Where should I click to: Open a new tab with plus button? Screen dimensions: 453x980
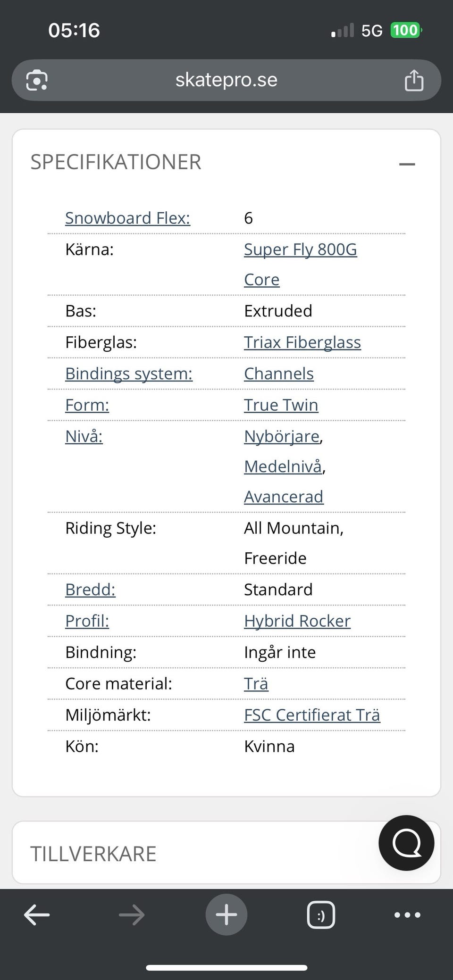(226, 915)
